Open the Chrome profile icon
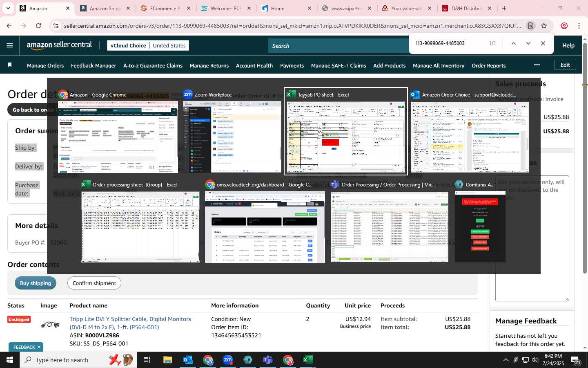The image size is (588, 368). (564, 26)
